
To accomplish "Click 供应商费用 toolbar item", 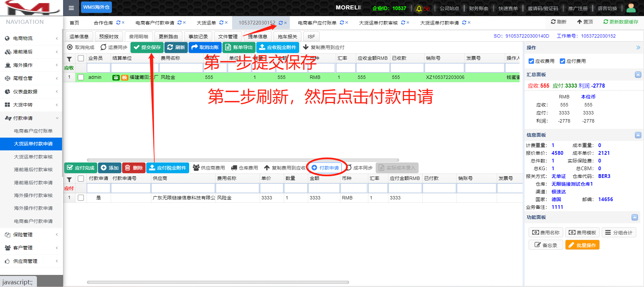I will click(x=209, y=168).
